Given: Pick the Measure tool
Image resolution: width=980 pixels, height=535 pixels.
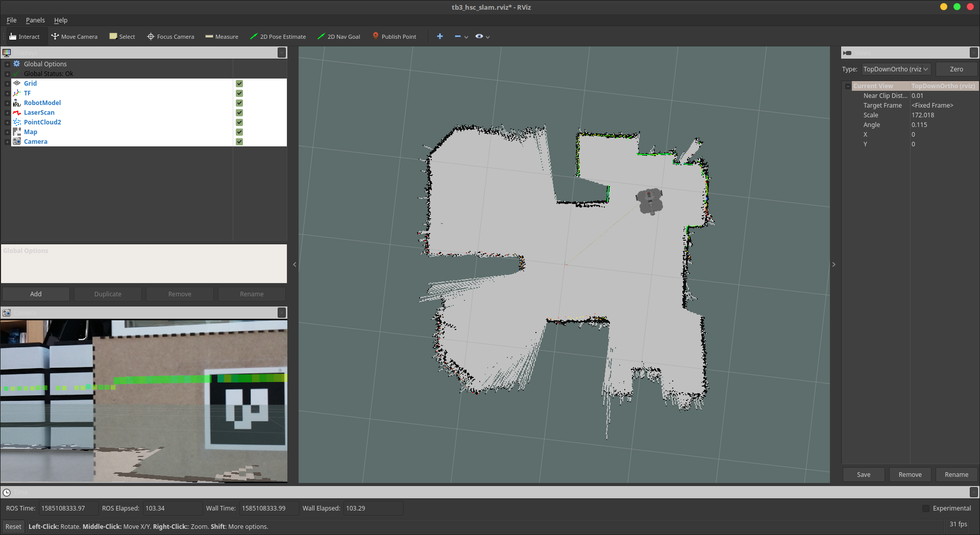Looking at the screenshot, I should tap(222, 37).
